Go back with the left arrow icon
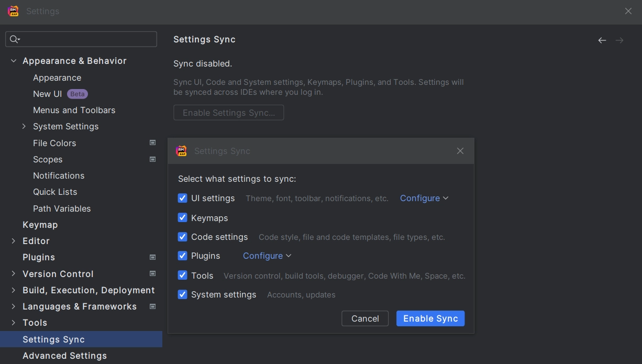642x364 pixels. click(x=602, y=40)
